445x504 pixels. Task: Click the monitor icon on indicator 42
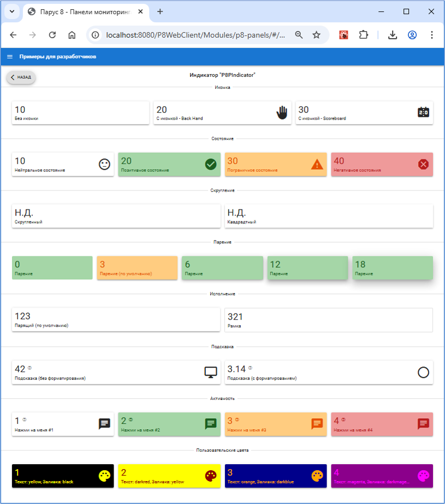pos(210,373)
